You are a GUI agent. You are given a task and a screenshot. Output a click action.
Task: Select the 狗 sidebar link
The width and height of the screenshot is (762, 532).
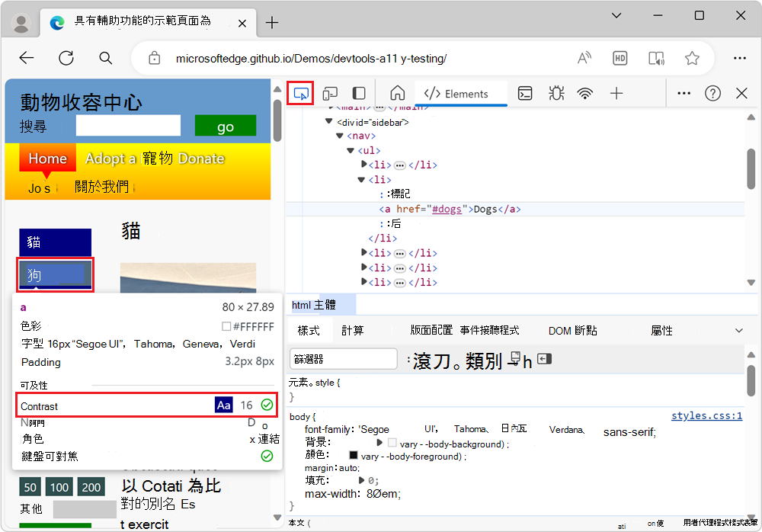56,274
